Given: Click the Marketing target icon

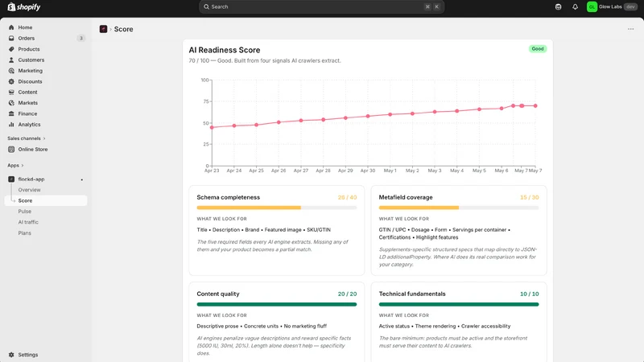Looking at the screenshot, I should click(11, 71).
